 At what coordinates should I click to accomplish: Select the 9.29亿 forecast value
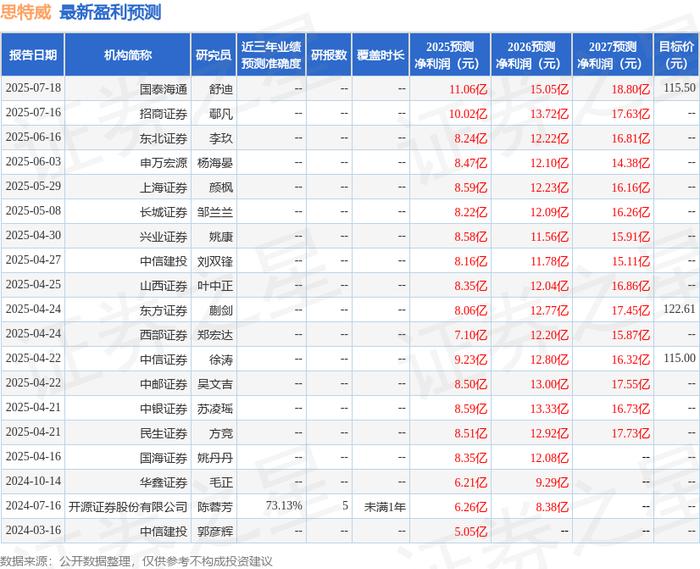tap(552, 482)
